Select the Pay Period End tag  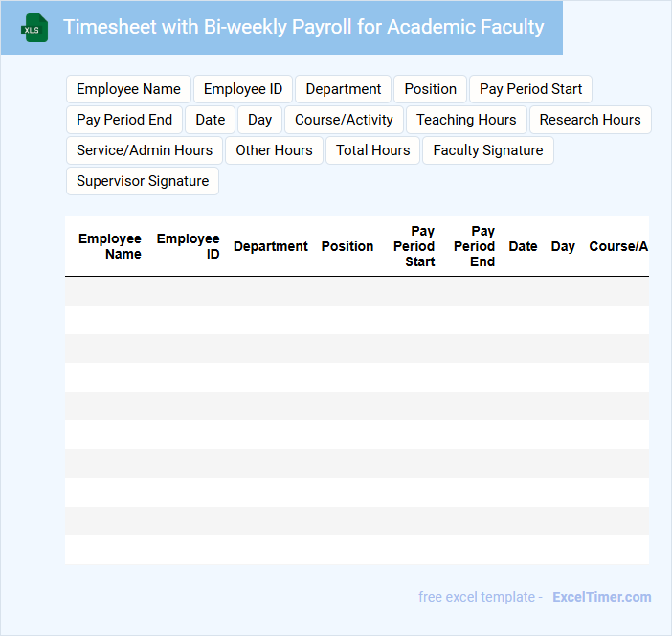[x=124, y=120]
